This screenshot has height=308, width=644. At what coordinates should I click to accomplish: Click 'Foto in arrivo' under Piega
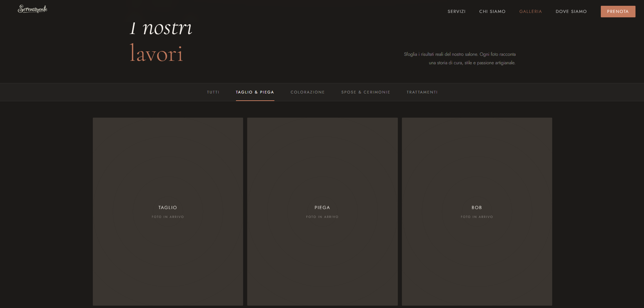322,217
